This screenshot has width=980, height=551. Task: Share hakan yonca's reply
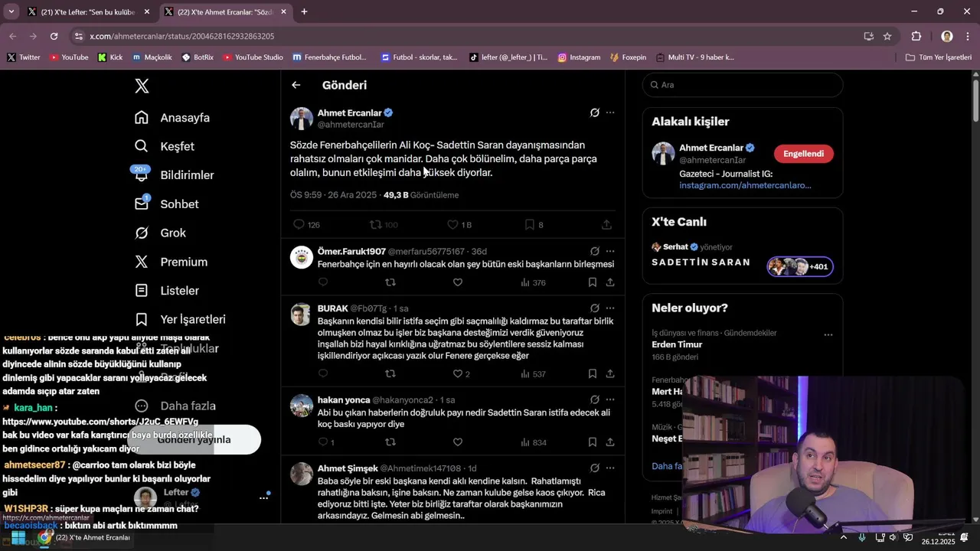[610, 442]
